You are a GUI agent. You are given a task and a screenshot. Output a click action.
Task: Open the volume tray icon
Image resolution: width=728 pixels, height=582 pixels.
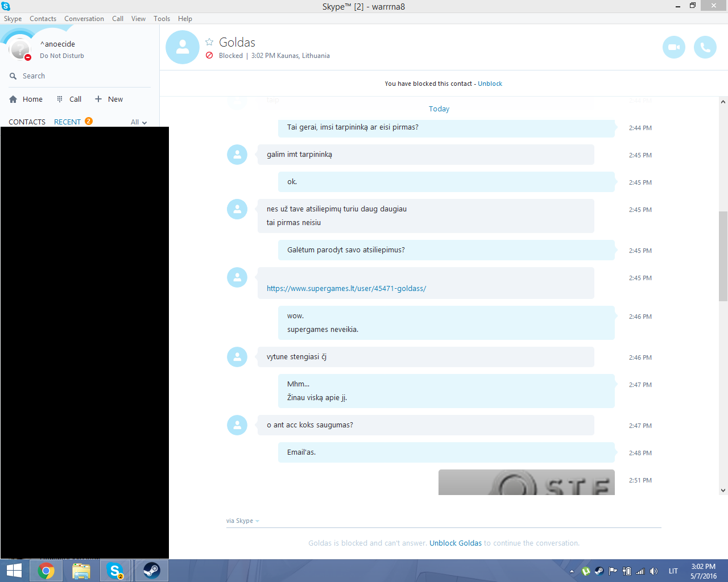(x=654, y=571)
